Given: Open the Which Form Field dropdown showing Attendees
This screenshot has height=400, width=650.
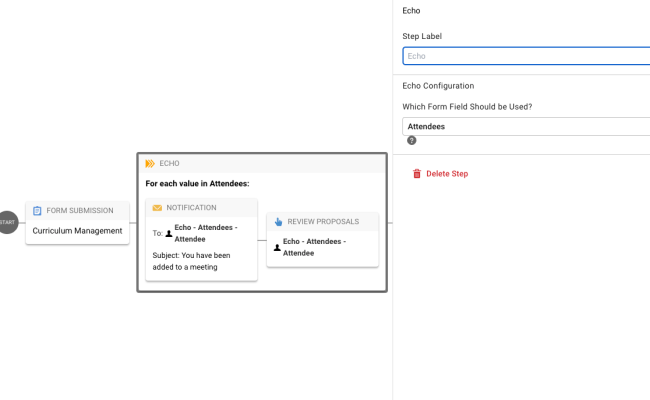Looking at the screenshot, I should pos(526,126).
